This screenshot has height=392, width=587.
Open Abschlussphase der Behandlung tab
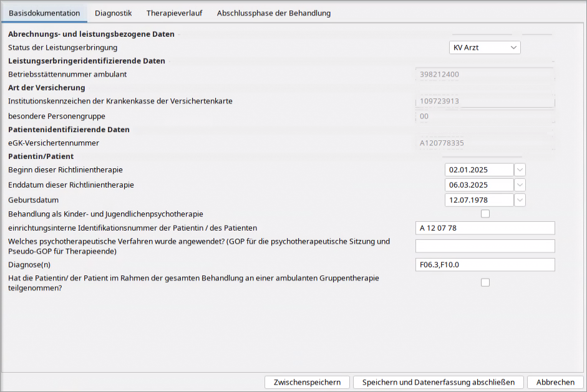(x=274, y=13)
